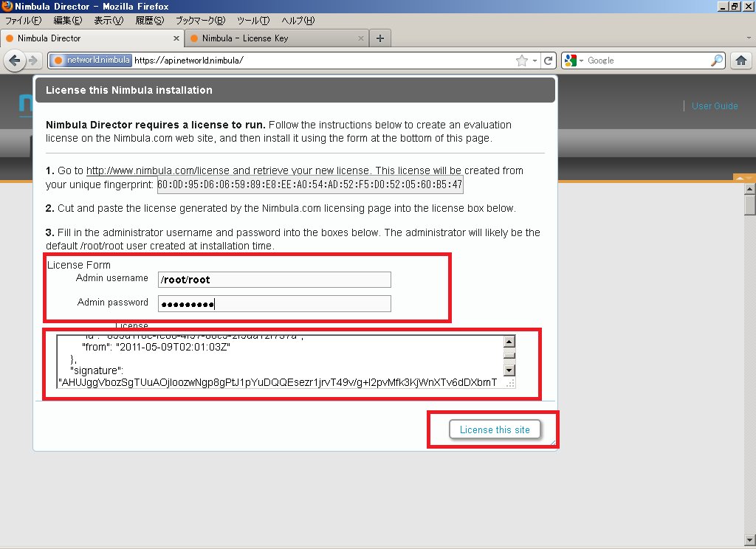
Task: Open Google search engine selector
Action: (574, 61)
